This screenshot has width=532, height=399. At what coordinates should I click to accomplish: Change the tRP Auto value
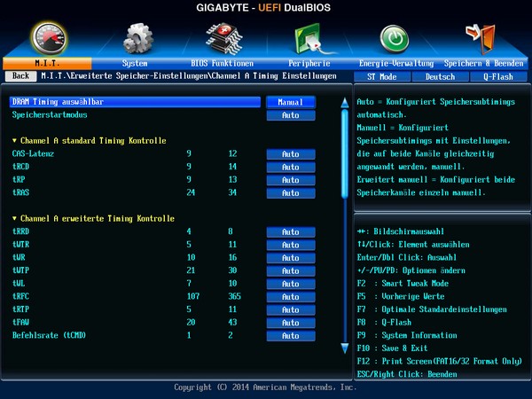291,180
